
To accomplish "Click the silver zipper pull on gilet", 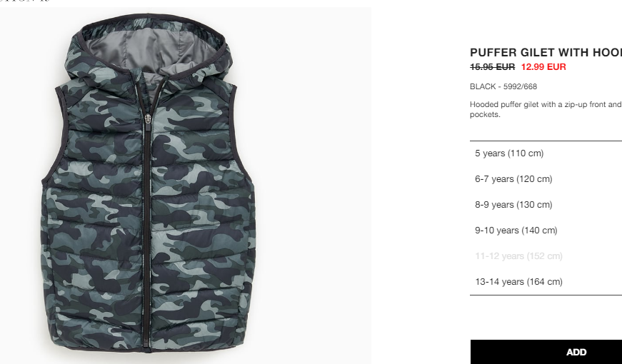I will point(148,119).
